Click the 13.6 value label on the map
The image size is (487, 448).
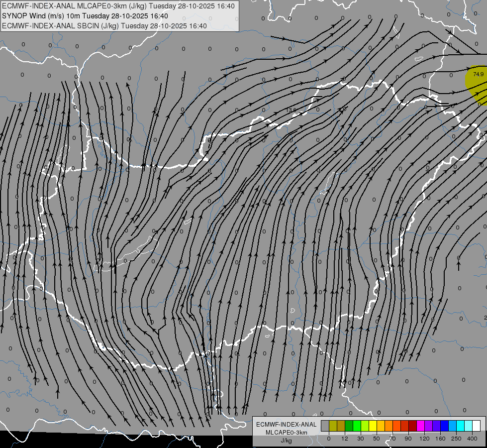click(x=291, y=110)
